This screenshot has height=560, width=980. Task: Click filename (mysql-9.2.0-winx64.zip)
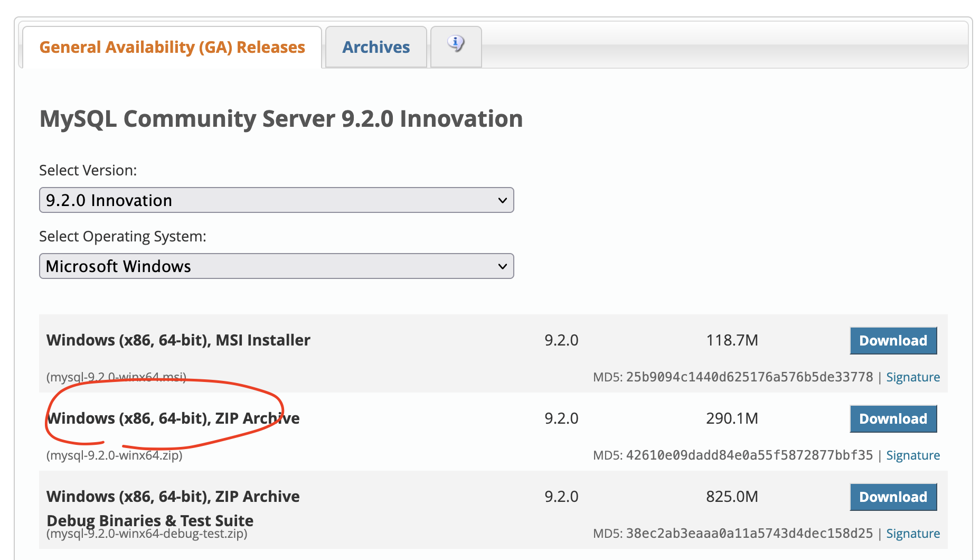pos(115,455)
